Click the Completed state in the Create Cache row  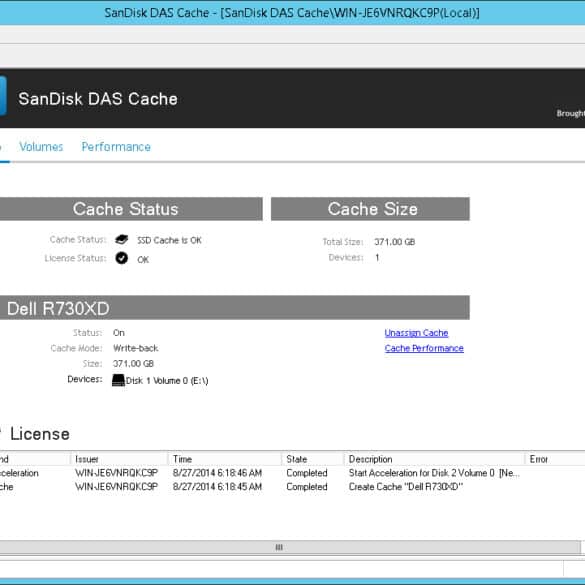[307, 487]
